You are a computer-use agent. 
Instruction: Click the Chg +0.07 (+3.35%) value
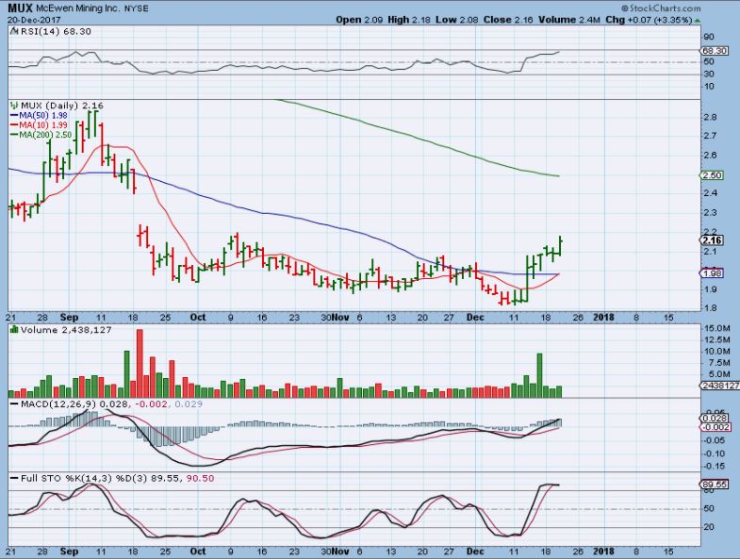click(649, 20)
